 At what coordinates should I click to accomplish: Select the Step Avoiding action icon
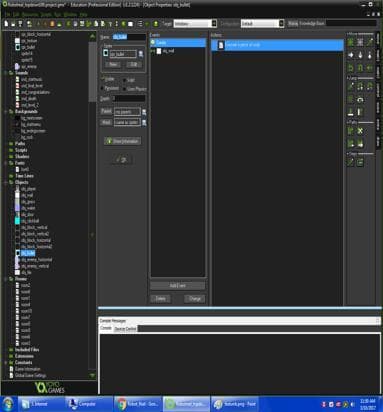point(360,162)
